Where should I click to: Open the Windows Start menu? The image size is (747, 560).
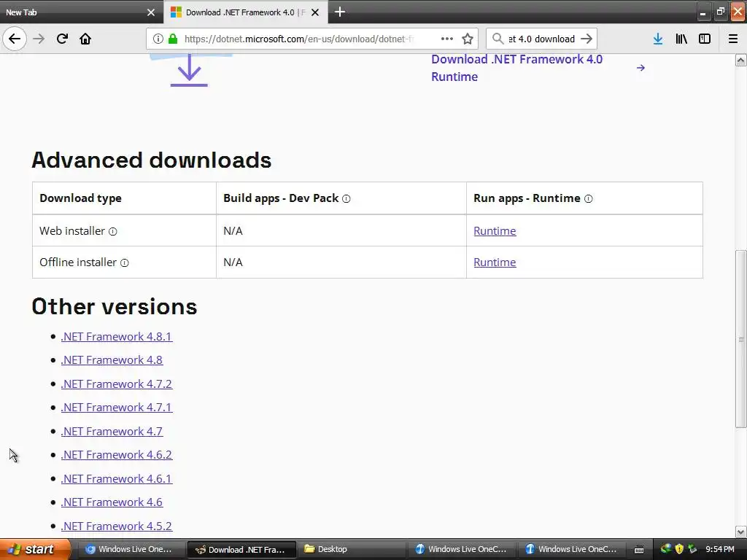click(34, 549)
